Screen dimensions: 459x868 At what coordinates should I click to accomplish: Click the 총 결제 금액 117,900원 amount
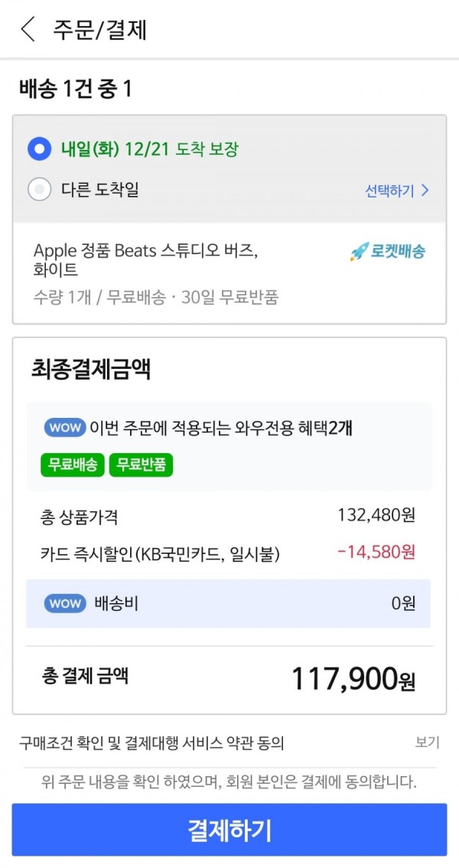353,679
